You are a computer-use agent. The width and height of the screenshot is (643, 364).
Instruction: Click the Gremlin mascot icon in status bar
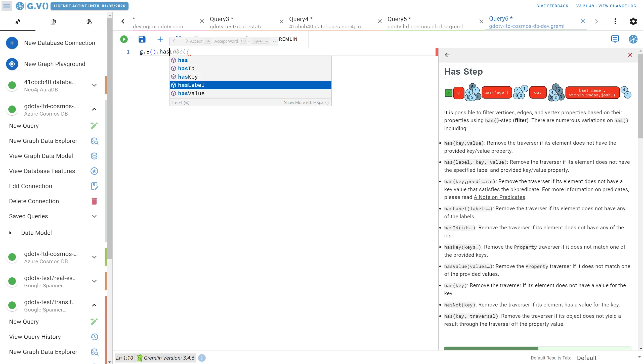tap(140, 358)
